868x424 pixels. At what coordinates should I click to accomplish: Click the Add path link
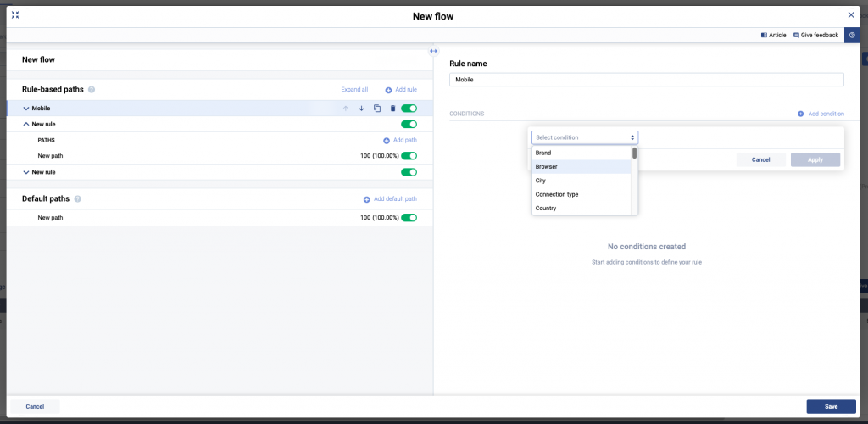coord(404,141)
